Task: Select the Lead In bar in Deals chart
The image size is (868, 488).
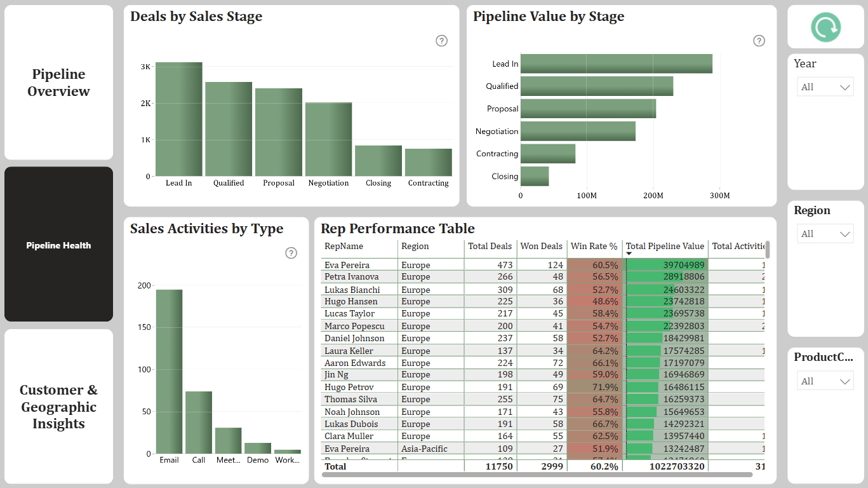Action: click(179, 119)
